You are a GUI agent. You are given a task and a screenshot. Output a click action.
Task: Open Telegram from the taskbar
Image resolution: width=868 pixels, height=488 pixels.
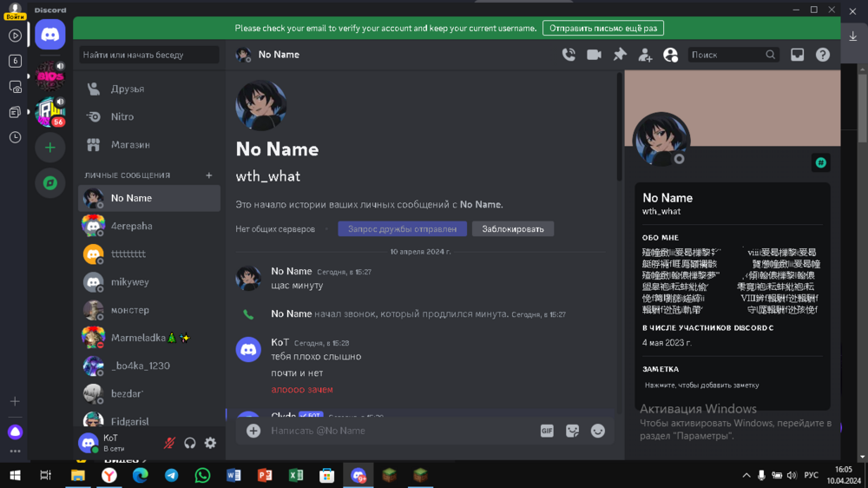click(x=172, y=475)
